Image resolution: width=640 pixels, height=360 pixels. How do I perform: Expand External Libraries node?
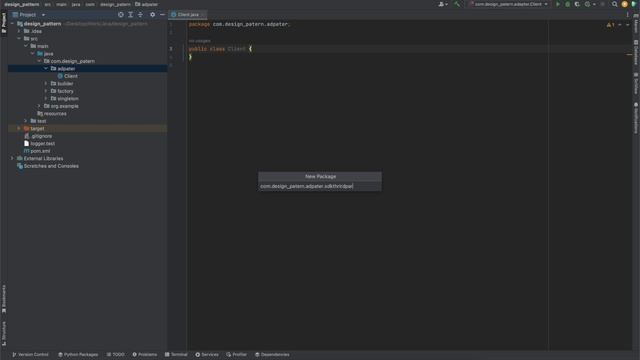click(12, 158)
